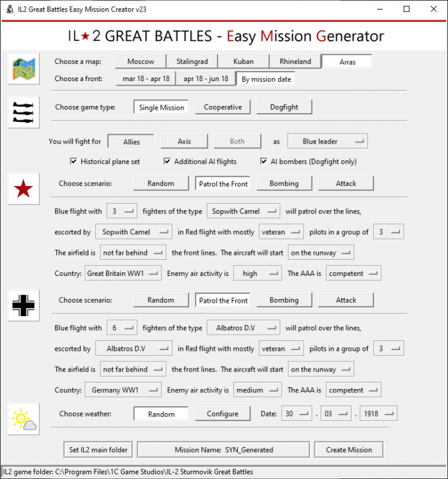Pick Random scenario for Allies
The width and height of the screenshot is (448, 479).
pos(161,183)
